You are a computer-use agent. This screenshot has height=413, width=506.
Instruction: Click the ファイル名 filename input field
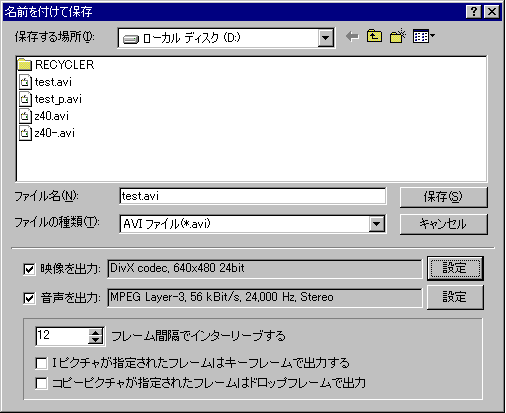coord(253,196)
